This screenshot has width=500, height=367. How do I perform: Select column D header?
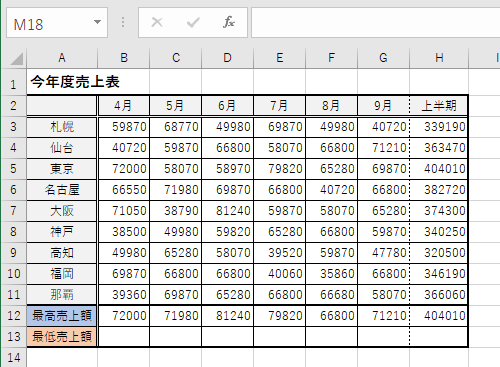228,58
